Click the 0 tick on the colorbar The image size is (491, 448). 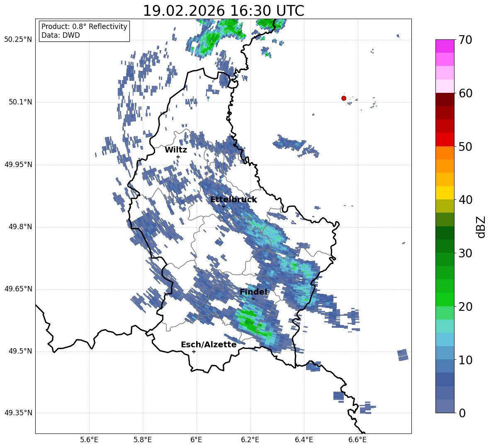click(462, 413)
